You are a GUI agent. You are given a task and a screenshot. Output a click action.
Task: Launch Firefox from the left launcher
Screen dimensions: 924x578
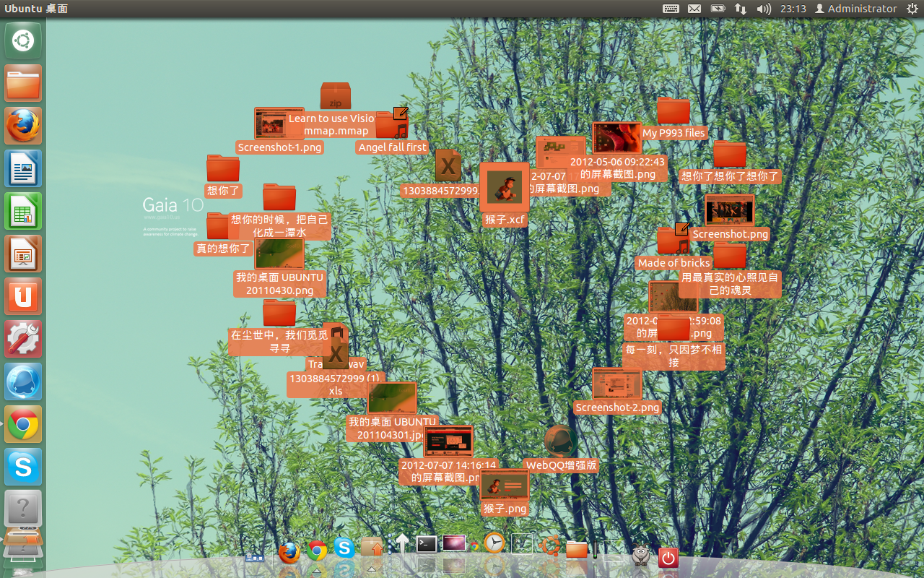point(23,126)
